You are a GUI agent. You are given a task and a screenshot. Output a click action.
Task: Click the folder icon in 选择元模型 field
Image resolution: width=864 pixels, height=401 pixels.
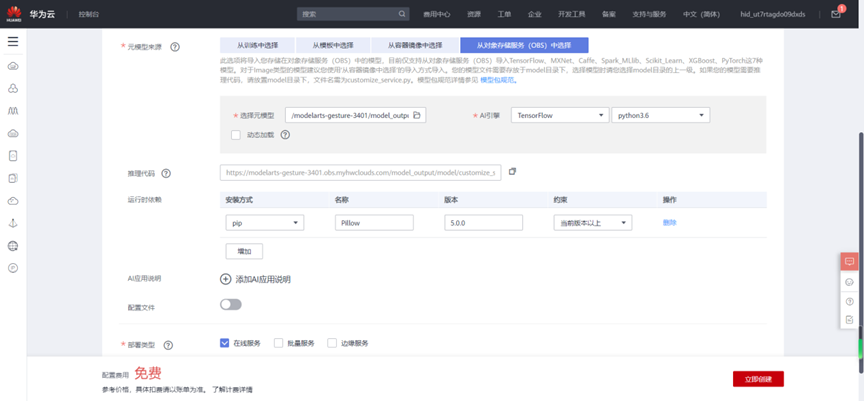(x=417, y=115)
